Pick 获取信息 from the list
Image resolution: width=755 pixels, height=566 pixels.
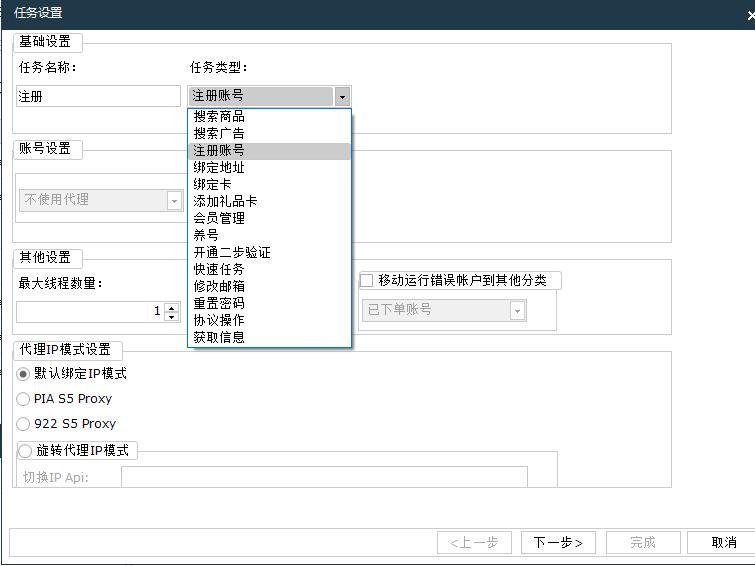(269, 337)
